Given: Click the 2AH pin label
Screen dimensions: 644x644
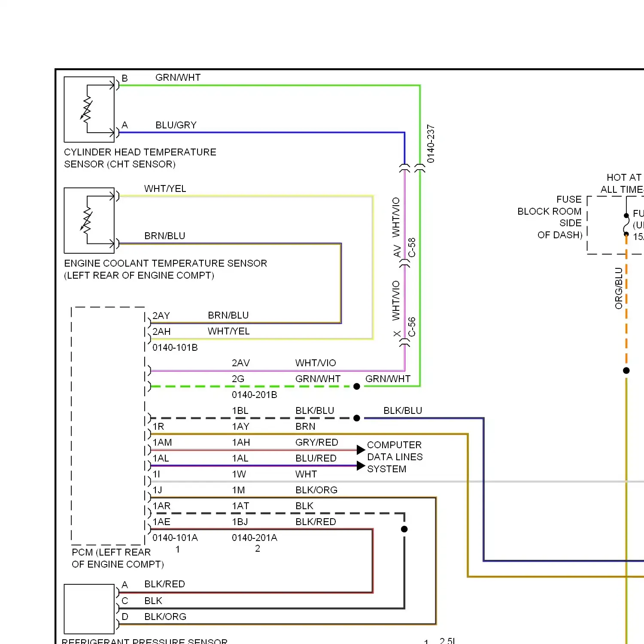Looking at the screenshot, I should pyautogui.click(x=161, y=331).
